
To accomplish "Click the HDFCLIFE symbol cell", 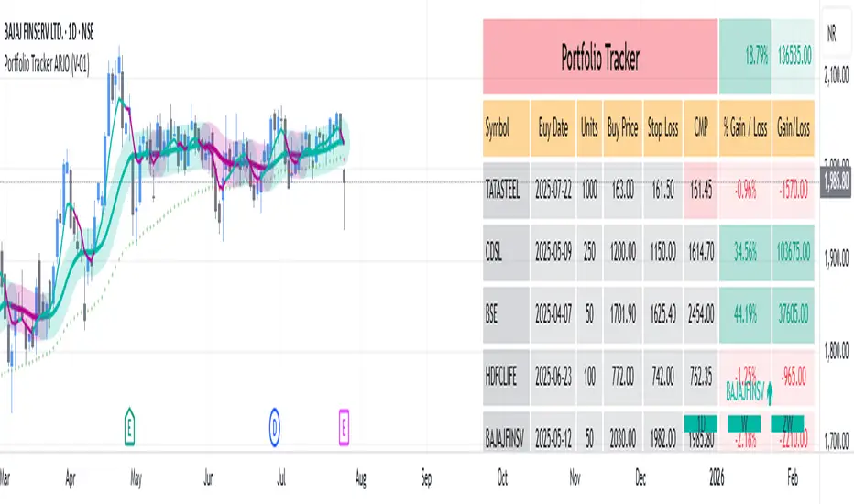I will point(506,377).
